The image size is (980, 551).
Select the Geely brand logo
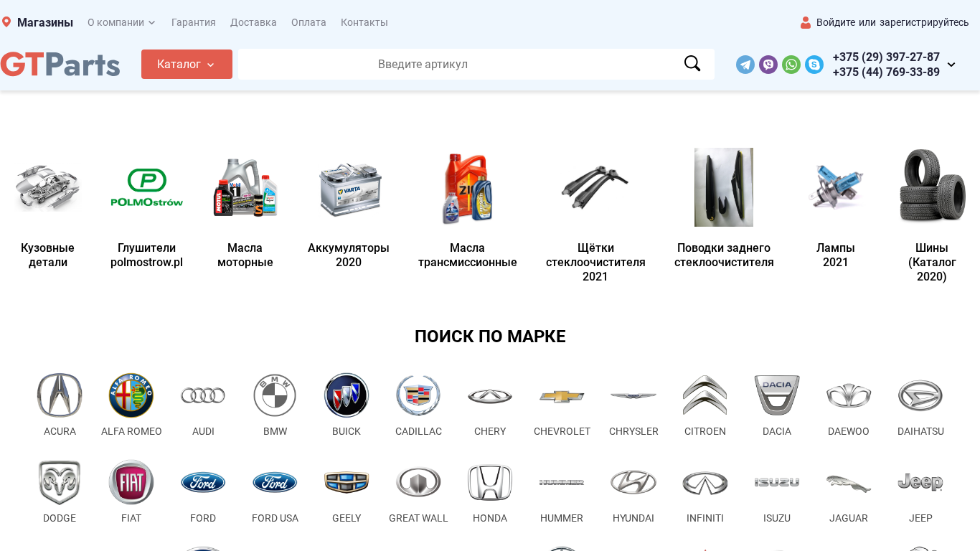pyautogui.click(x=347, y=482)
